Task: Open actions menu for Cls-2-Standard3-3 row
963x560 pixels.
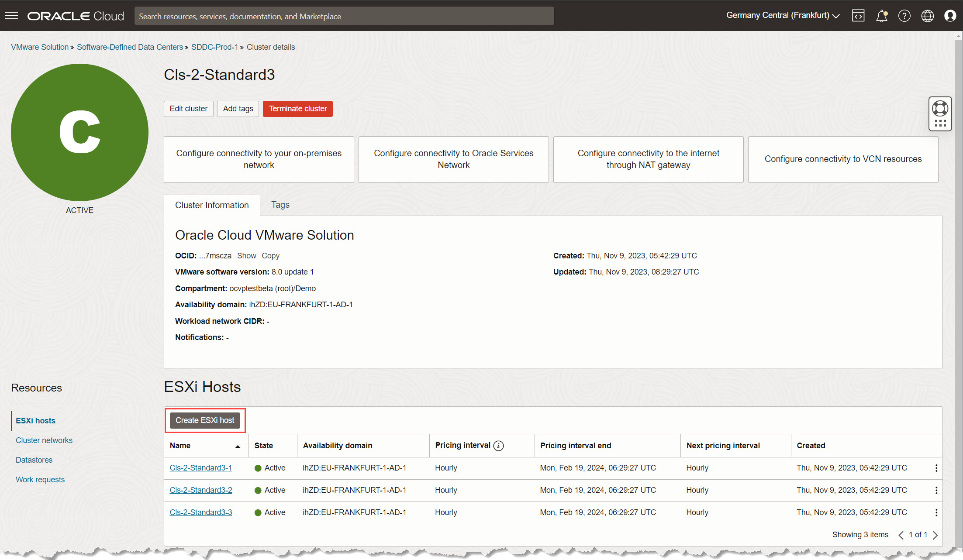Action: point(936,512)
